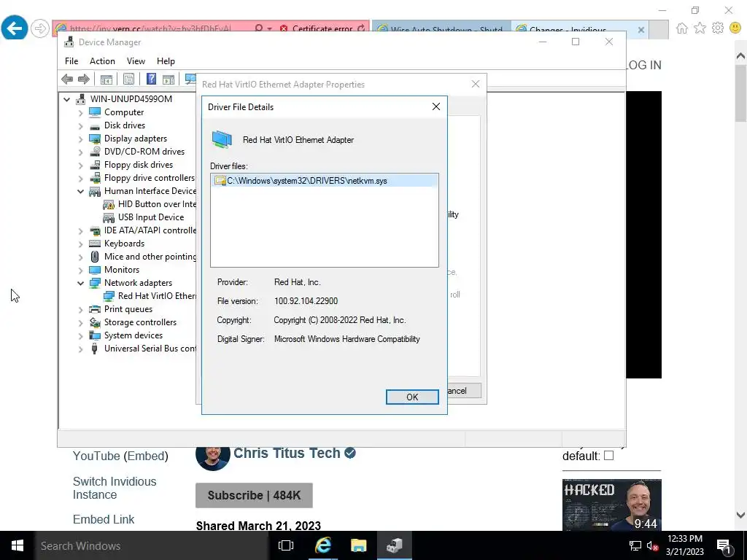Select the Computer device category icon
Image resolution: width=747 pixels, height=560 pixels.
[x=95, y=112]
